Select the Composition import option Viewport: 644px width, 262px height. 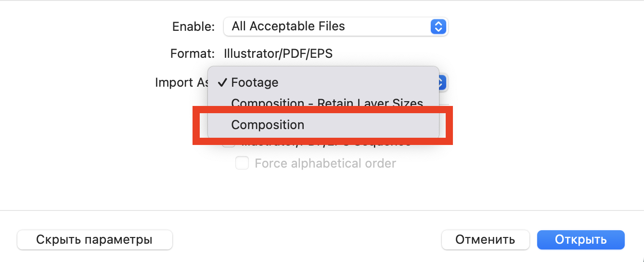[x=268, y=125]
